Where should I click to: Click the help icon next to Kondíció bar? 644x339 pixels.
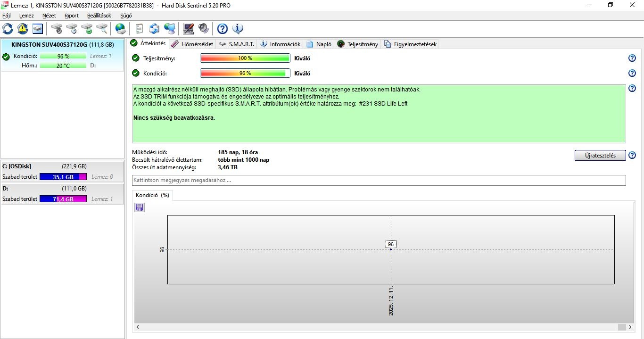[632, 73]
